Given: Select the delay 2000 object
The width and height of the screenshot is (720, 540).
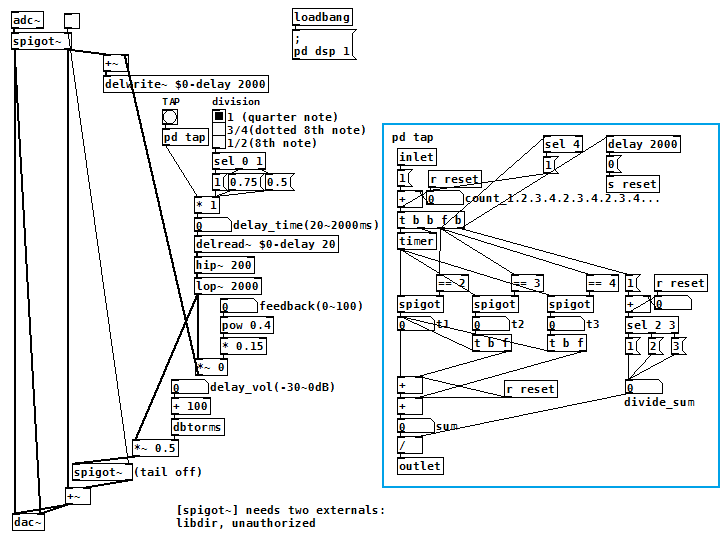Looking at the screenshot, I should click(x=643, y=144).
